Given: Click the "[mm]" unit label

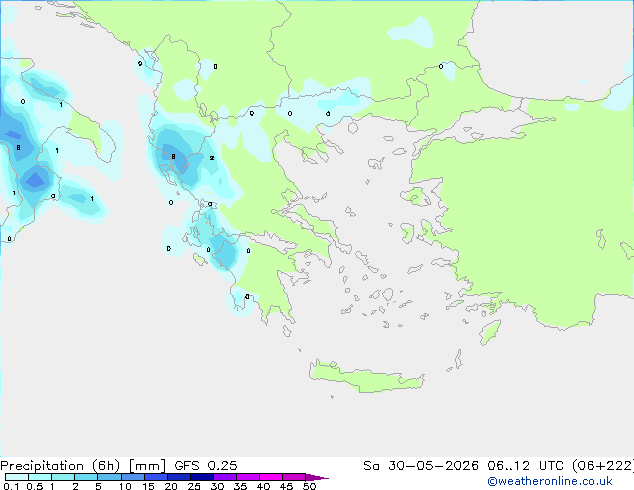Looking at the screenshot, I should [147, 466].
